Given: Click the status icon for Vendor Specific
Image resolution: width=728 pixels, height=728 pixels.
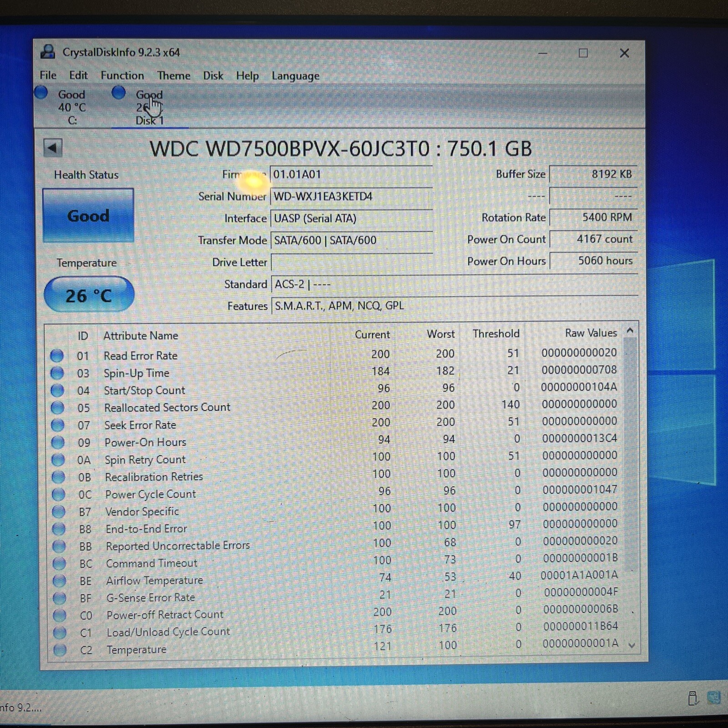Looking at the screenshot, I should click(x=59, y=512).
